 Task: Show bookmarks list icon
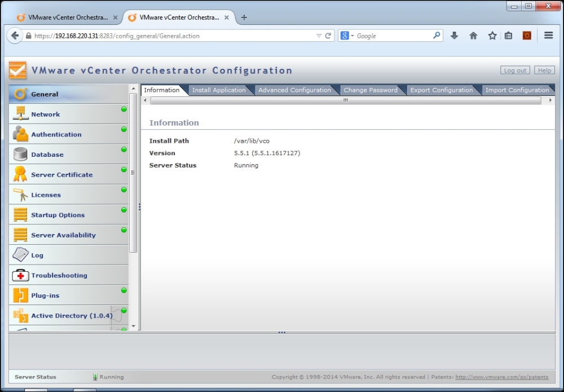[508, 36]
